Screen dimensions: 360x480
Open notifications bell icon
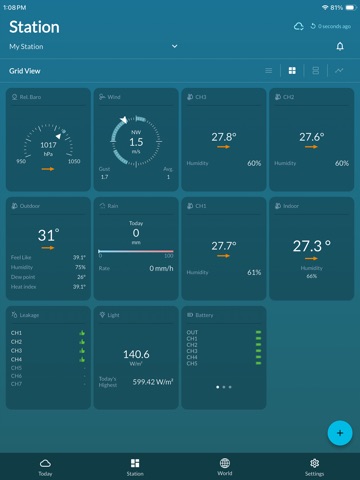340,46
